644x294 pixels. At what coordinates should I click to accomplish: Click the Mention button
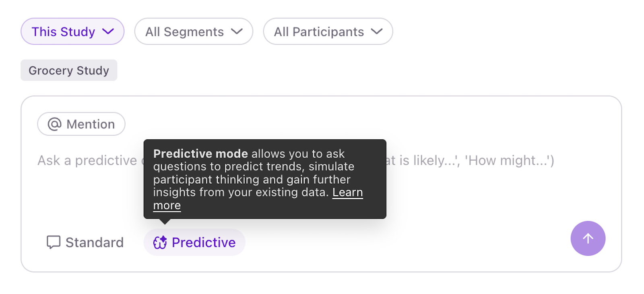coord(81,124)
